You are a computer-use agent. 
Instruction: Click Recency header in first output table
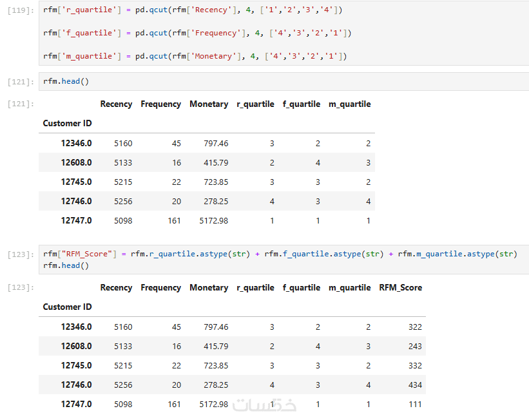tap(116, 104)
